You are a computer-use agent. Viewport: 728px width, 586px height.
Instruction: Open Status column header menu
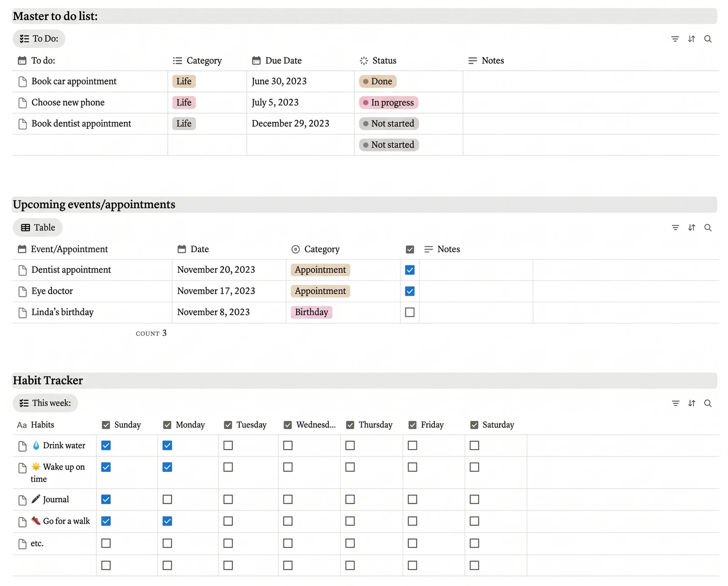[378, 60]
